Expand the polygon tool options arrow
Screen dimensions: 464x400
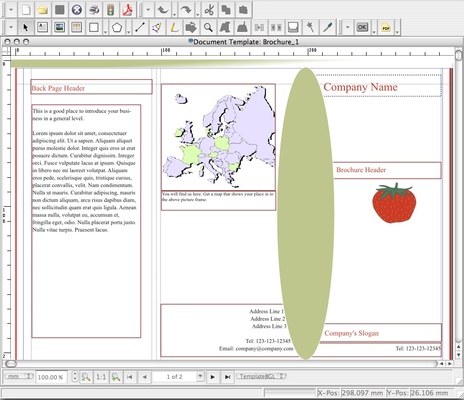pos(128,32)
